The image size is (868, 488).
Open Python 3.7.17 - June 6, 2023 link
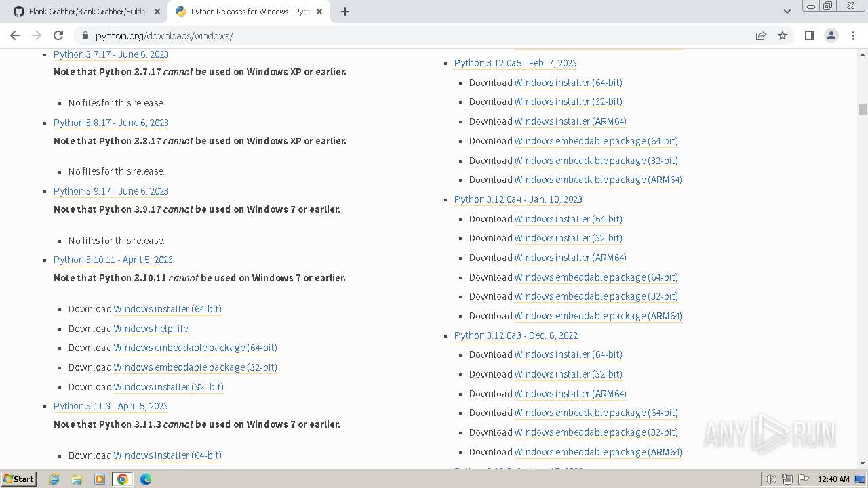click(x=111, y=54)
